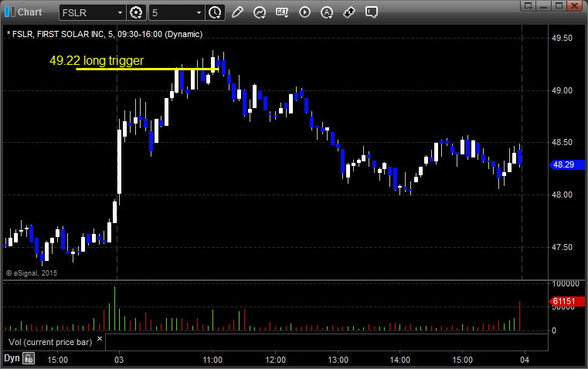Click the last red volume bar

520,316
